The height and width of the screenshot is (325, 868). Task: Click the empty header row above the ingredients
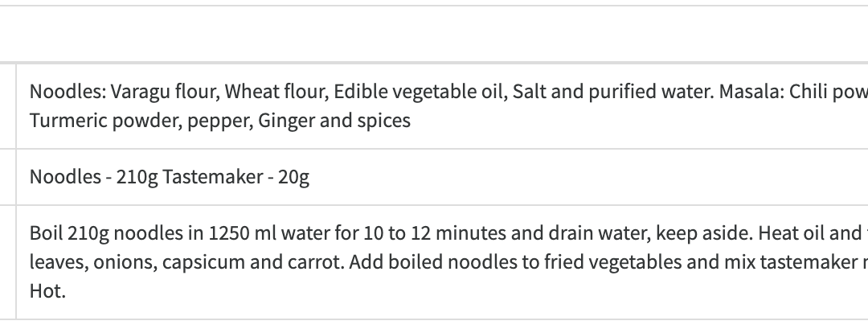(434, 34)
